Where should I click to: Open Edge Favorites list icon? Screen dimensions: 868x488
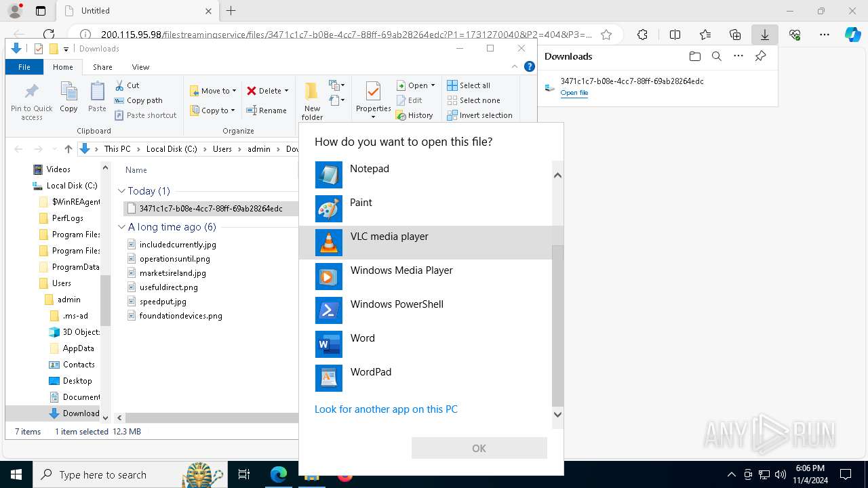tap(705, 35)
